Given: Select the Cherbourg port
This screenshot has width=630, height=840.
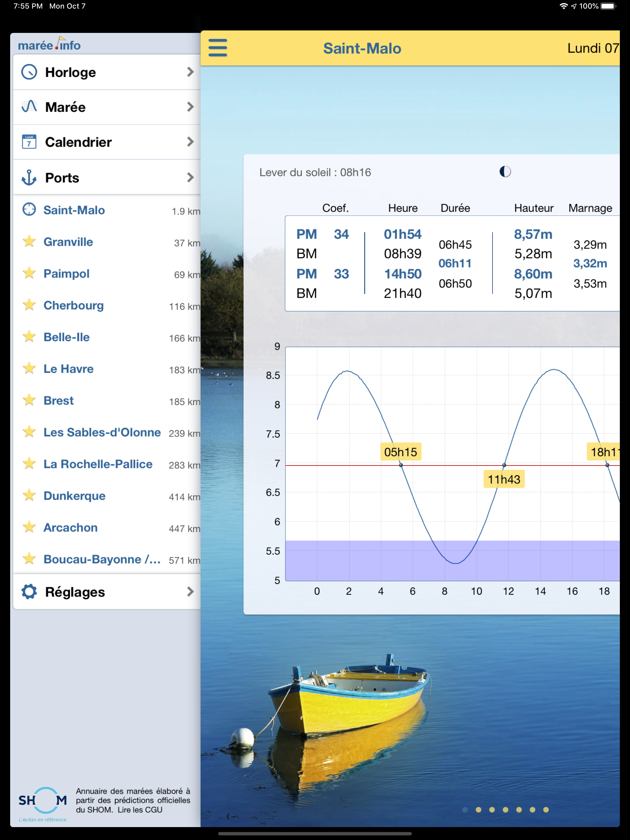Looking at the screenshot, I should tap(74, 305).
